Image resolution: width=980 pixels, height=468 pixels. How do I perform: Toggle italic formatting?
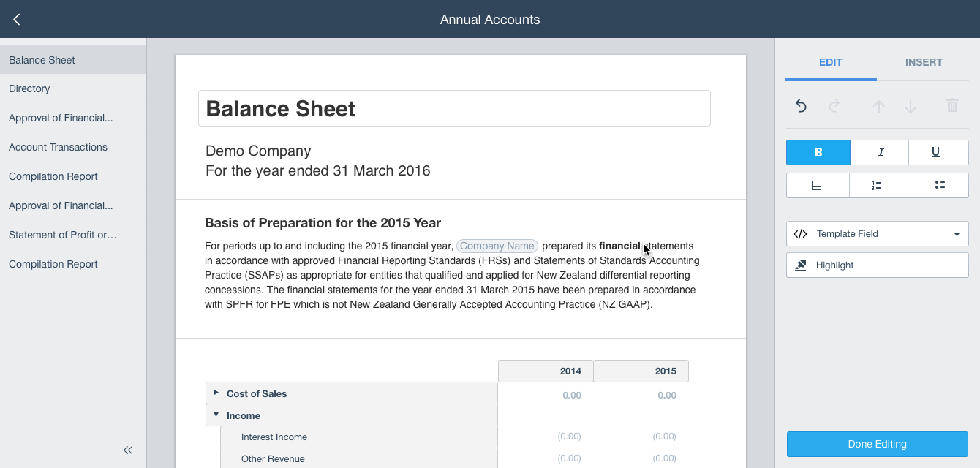[x=880, y=153]
